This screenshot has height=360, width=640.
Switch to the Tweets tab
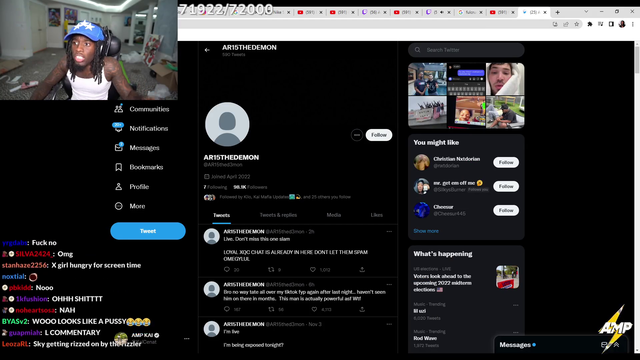pos(222,215)
